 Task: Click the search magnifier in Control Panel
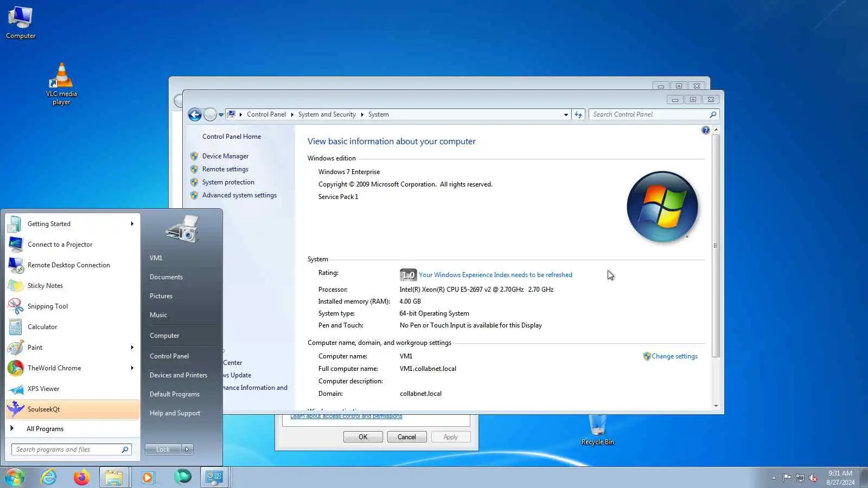pyautogui.click(x=713, y=114)
